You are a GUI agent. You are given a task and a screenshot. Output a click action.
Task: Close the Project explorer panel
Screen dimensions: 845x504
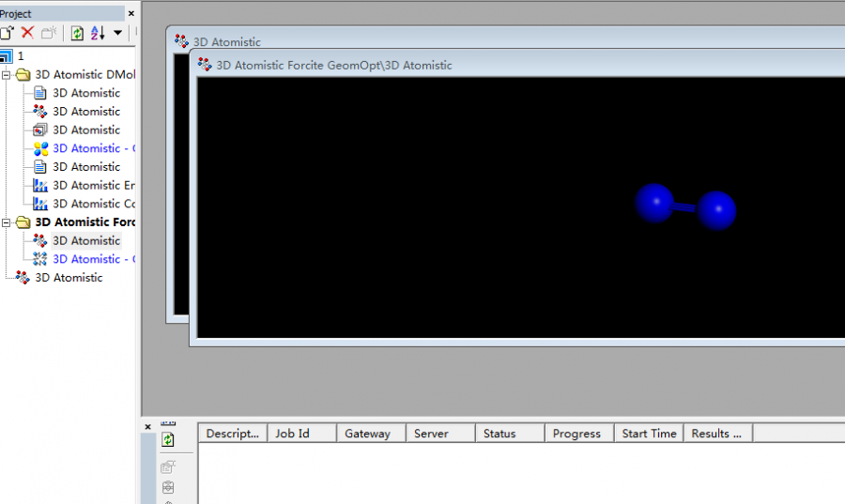[x=132, y=14]
